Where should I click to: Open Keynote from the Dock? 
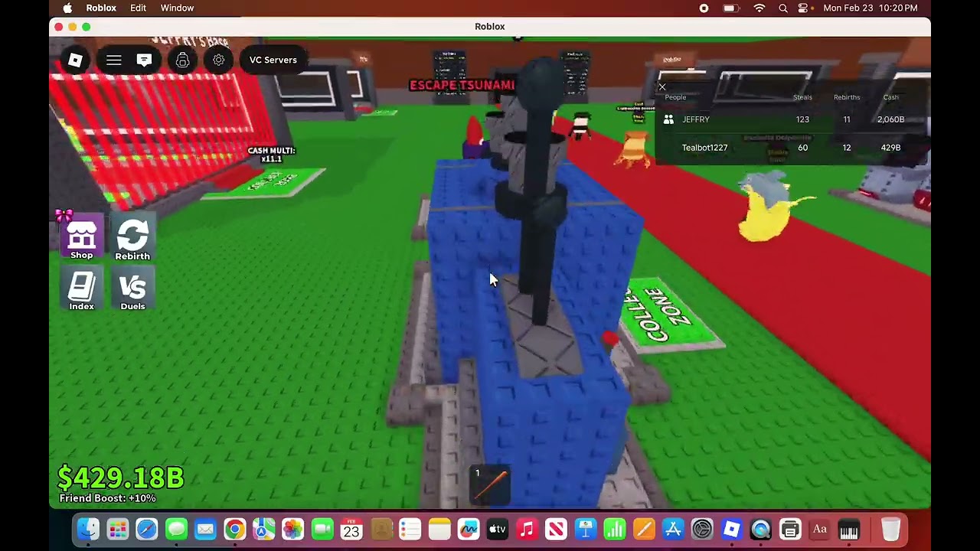coord(586,529)
